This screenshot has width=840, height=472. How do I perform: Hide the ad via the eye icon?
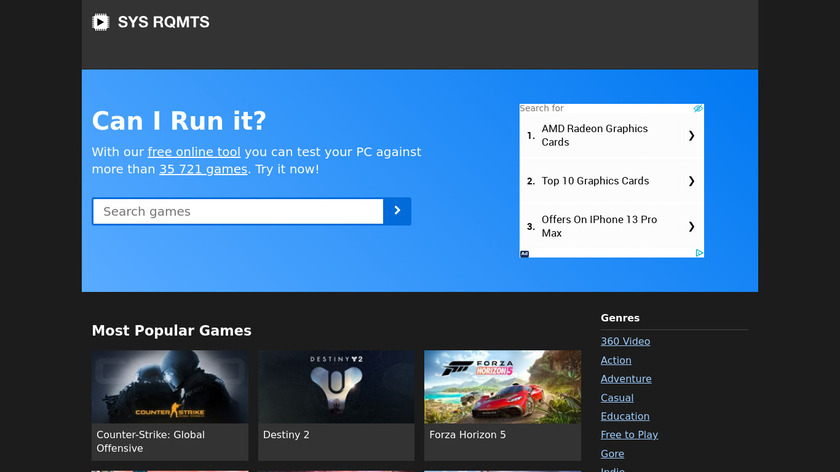coord(698,109)
